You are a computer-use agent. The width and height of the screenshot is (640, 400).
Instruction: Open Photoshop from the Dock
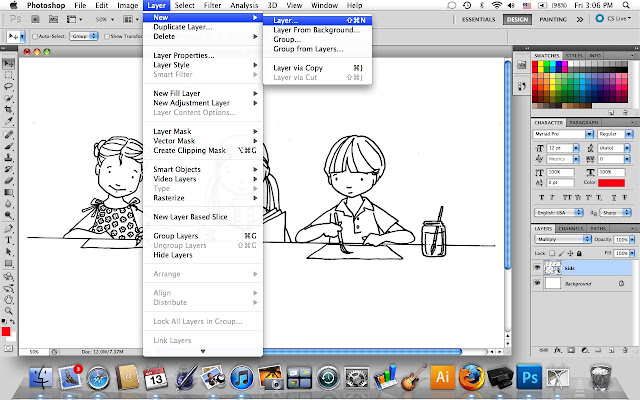[x=529, y=377]
